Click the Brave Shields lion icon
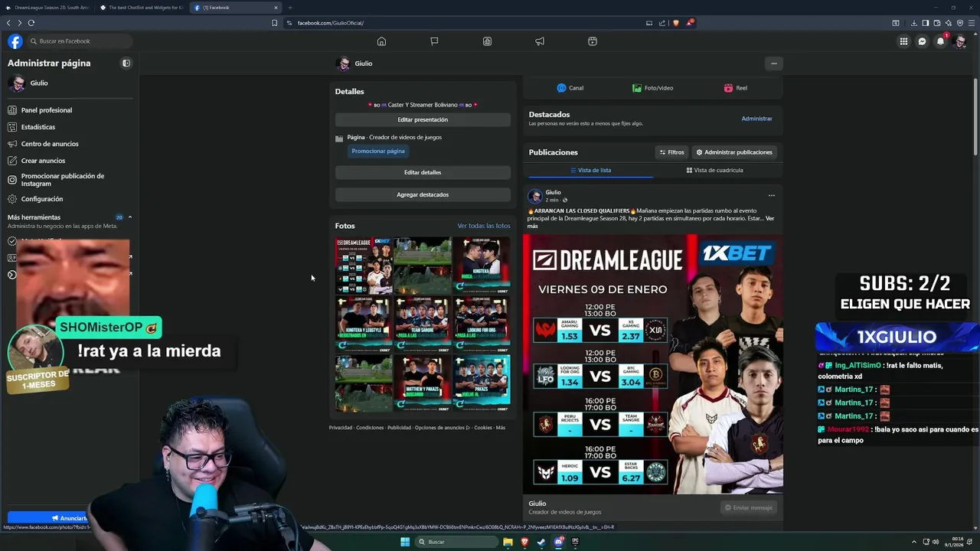 point(675,23)
